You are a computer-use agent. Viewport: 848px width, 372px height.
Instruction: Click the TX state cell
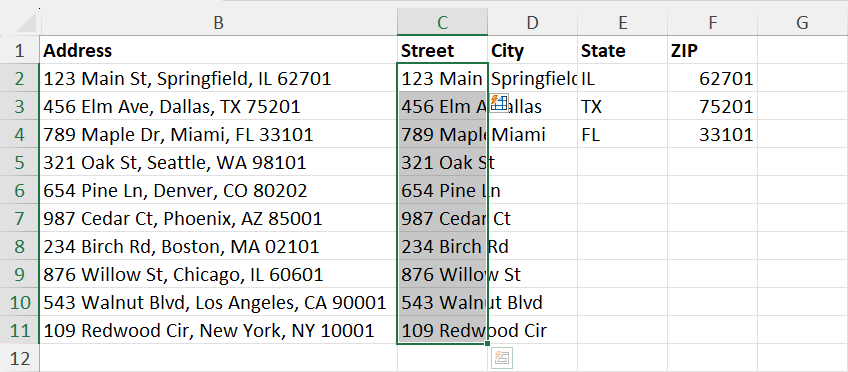point(622,107)
